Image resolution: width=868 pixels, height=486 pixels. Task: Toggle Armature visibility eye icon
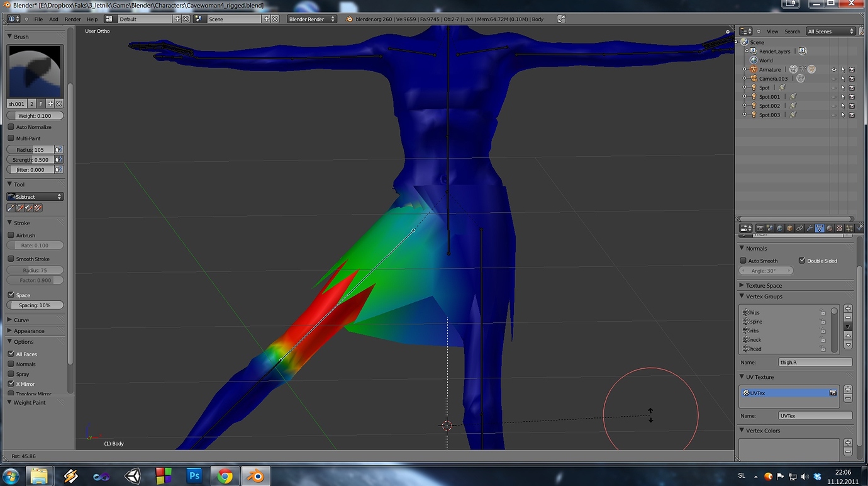click(x=834, y=70)
